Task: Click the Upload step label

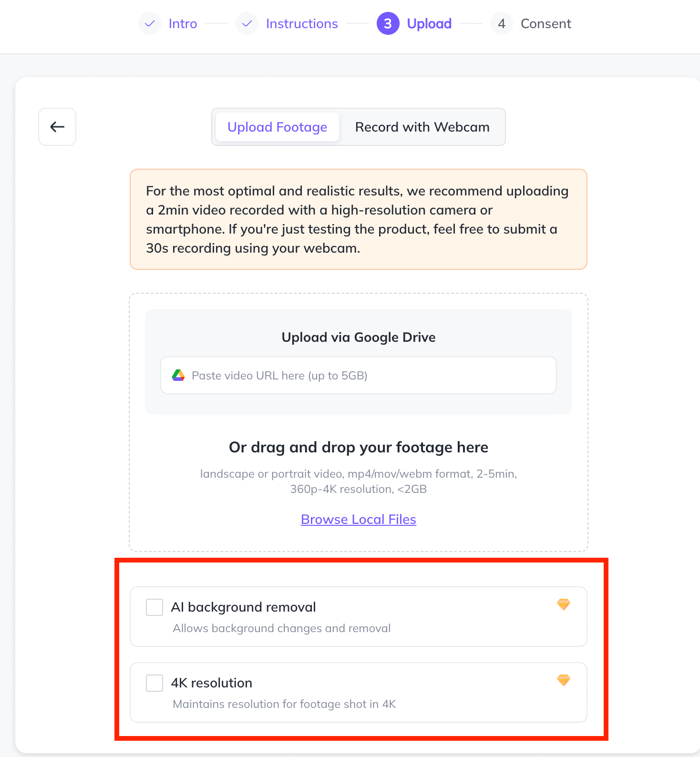Action: pos(429,24)
